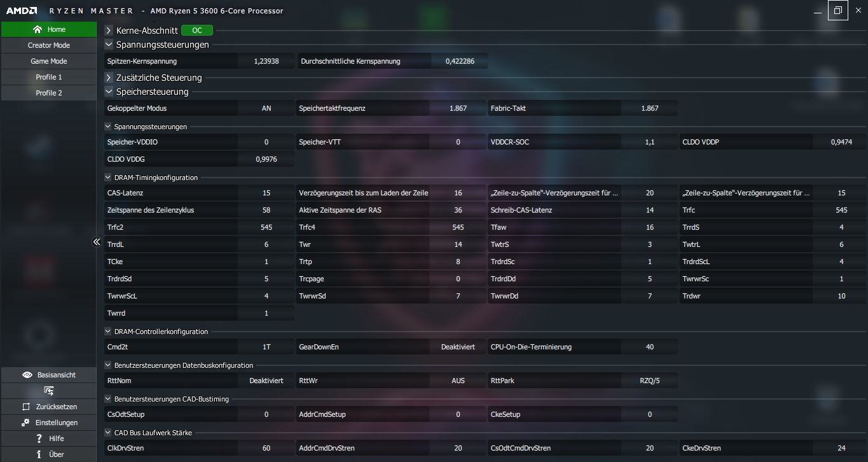Click ClkDrvStren value 60
The image size is (868, 462).
click(x=266, y=448)
